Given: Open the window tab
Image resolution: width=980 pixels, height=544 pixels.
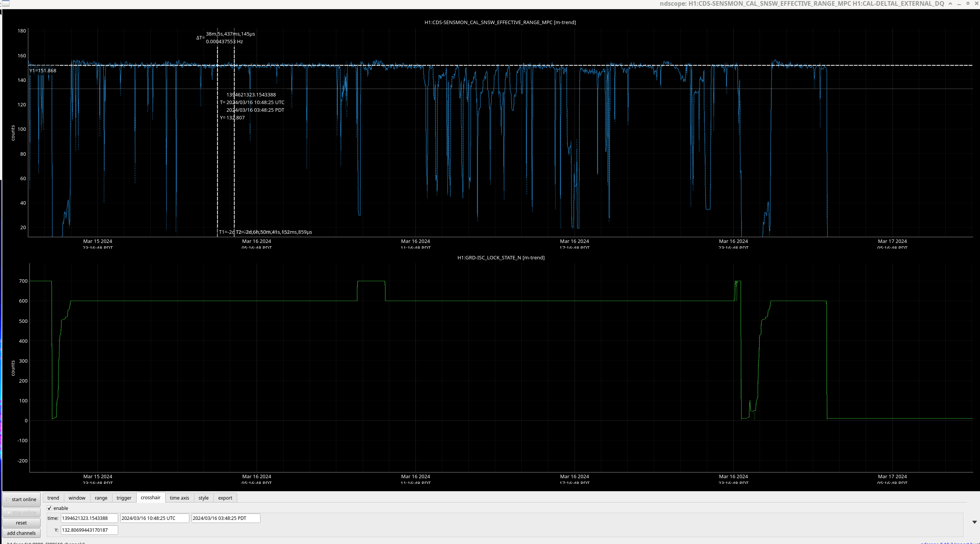Looking at the screenshot, I should [77, 498].
